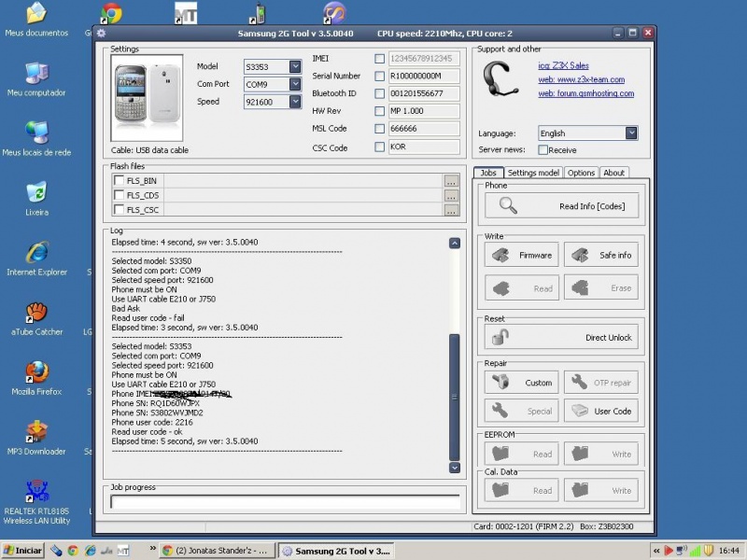Click the Safe info write button
Viewport: 747px width, 560px height.
point(601,255)
